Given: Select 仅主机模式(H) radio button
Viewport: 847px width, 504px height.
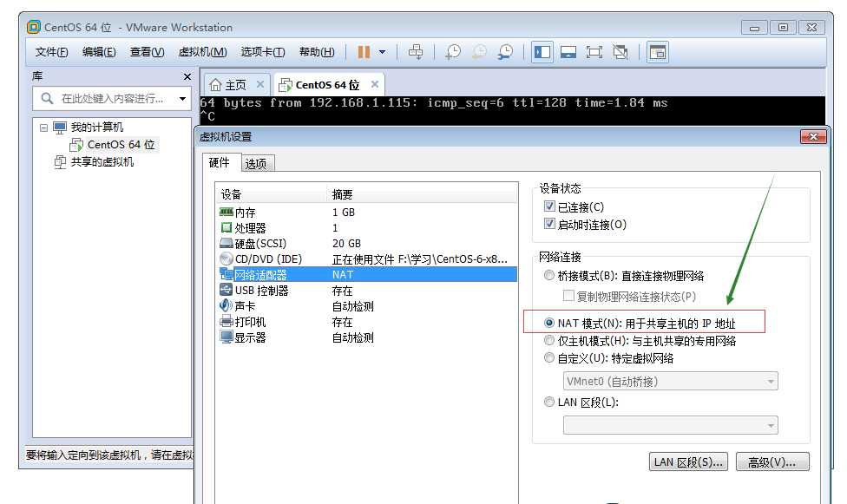Looking at the screenshot, I should (x=549, y=341).
